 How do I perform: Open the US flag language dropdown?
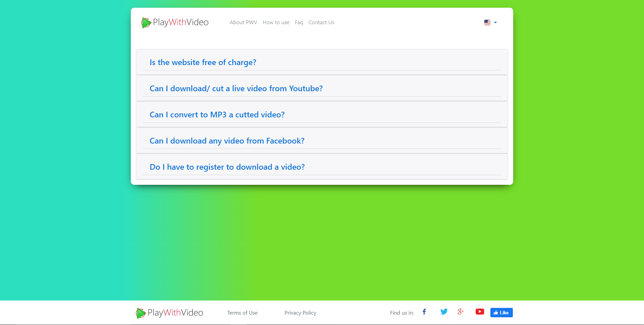click(490, 22)
